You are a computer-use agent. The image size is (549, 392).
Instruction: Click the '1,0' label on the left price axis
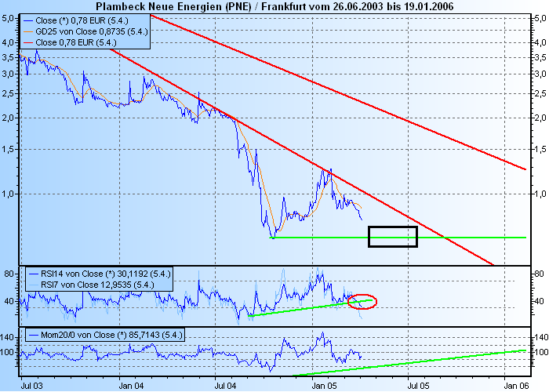(x=9, y=194)
